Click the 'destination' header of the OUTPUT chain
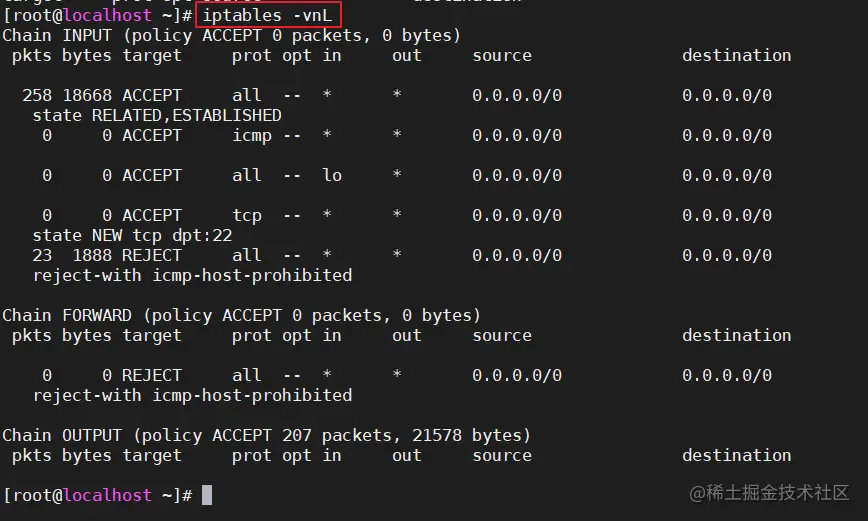 (736, 456)
